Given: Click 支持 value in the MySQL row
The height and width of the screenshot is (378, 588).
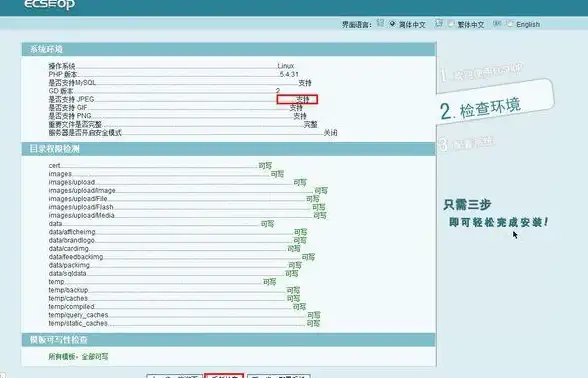Looking at the screenshot, I should pyautogui.click(x=305, y=83).
